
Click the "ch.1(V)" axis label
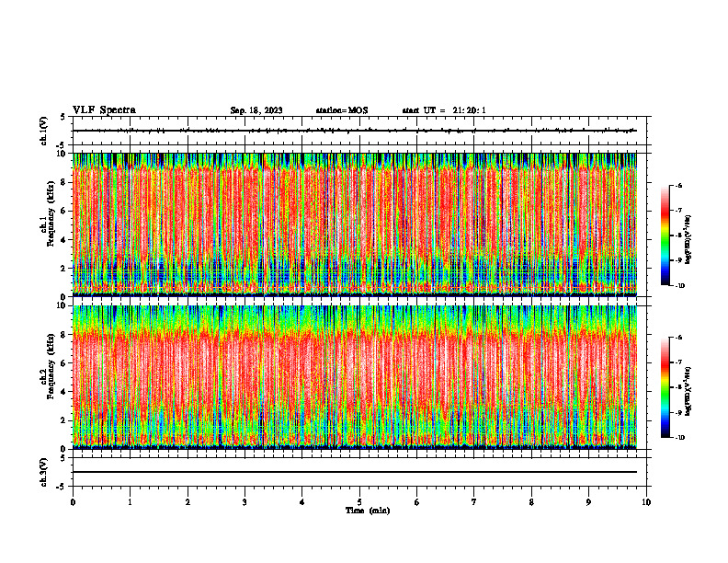(43, 131)
